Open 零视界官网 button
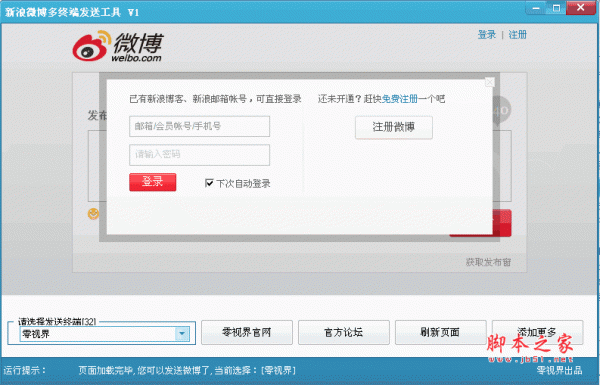Viewport: 600px width, 385px height. pyautogui.click(x=247, y=332)
